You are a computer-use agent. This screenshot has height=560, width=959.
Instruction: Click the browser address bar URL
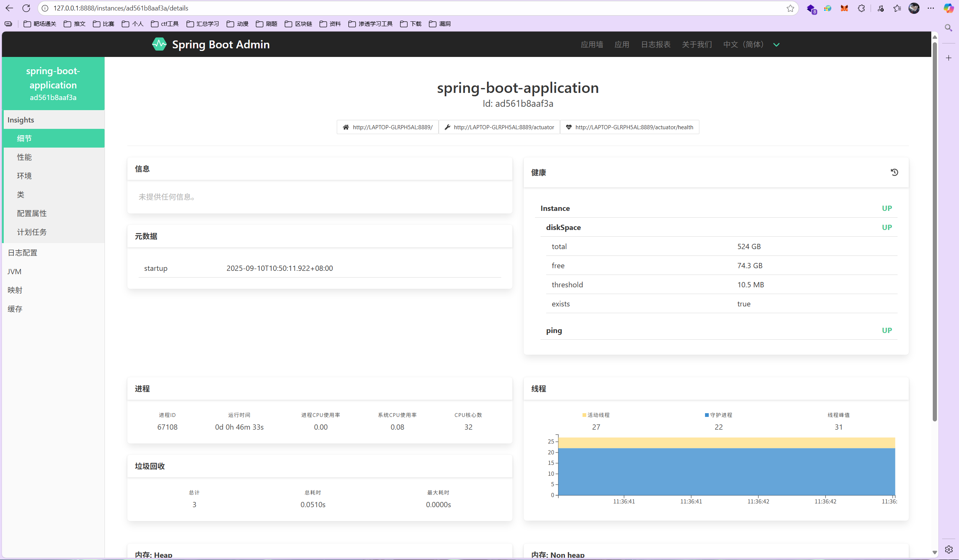pyautogui.click(x=121, y=8)
